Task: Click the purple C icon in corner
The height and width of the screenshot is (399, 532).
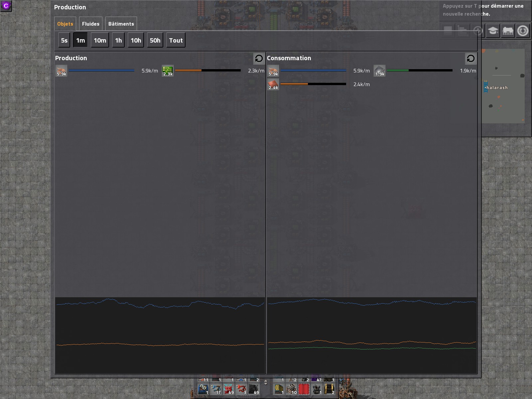Action: coord(6,6)
